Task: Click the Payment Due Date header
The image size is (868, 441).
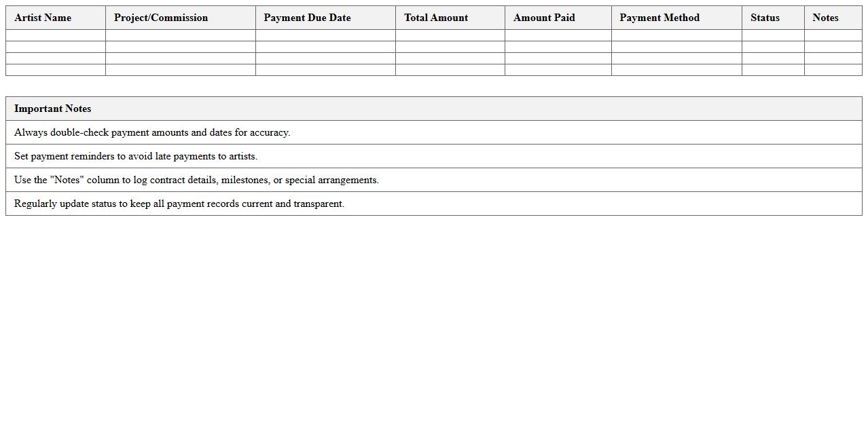Action: (307, 18)
